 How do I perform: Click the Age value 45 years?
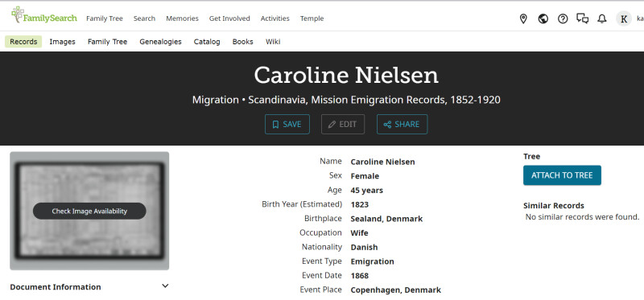pos(366,191)
